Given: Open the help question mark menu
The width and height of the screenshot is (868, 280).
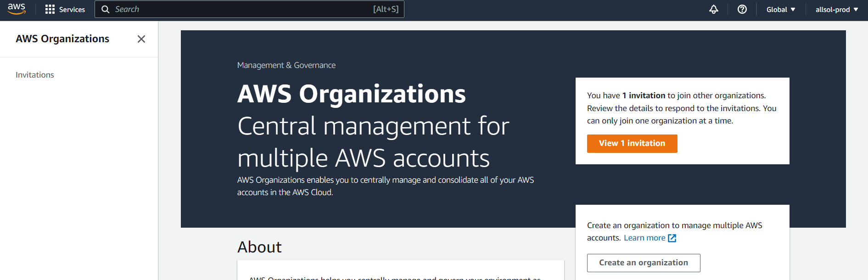Looking at the screenshot, I should point(742,9).
